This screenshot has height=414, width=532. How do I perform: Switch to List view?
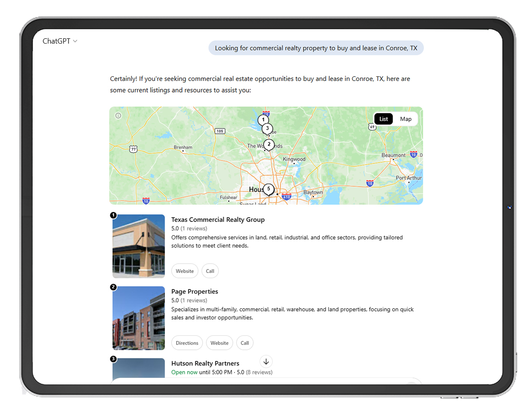click(384, 119)
